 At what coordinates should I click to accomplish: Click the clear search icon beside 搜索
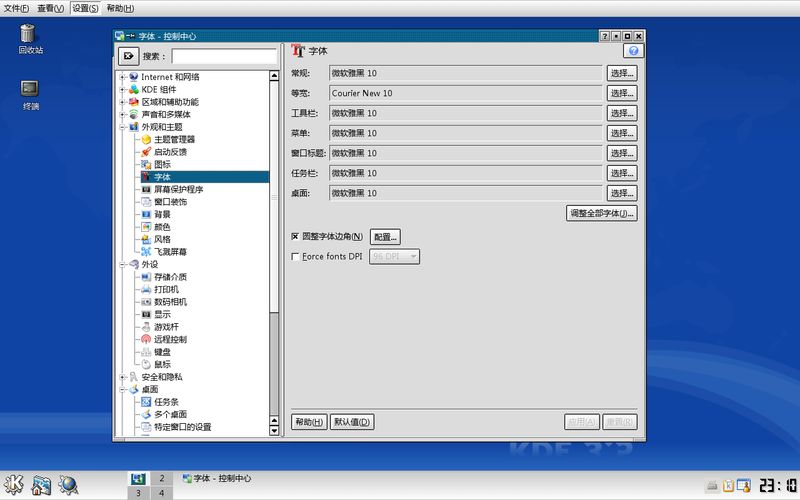pos(128,57)
